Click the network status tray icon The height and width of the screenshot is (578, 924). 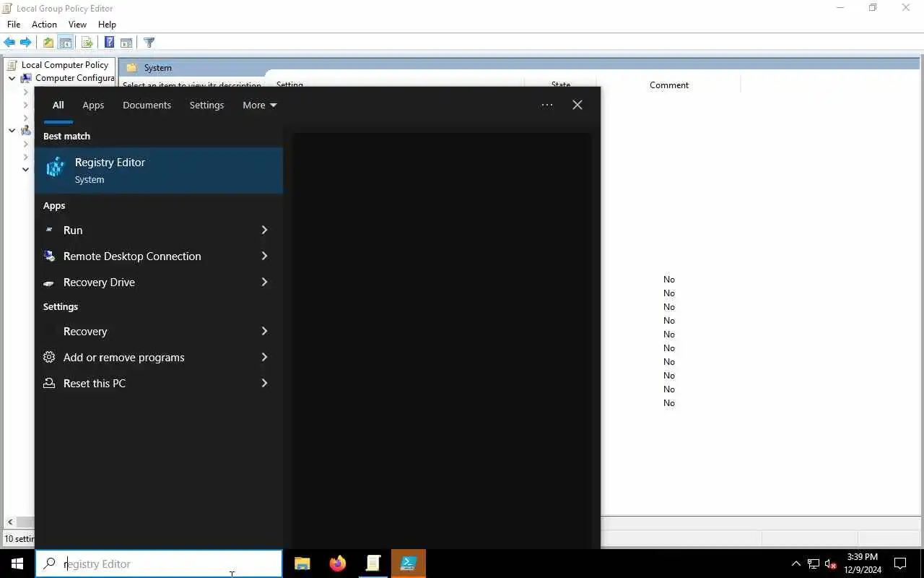click(814, 564)
